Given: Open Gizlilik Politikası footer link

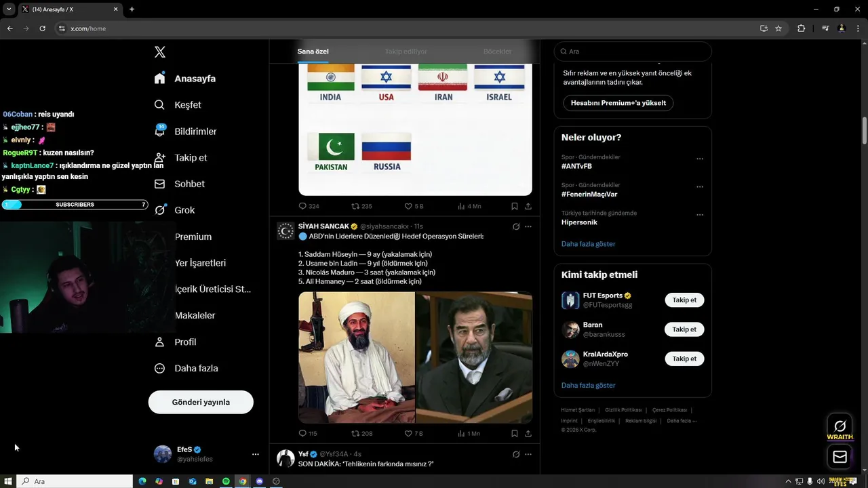Looking at the screenshot, I should click(623, 410).
